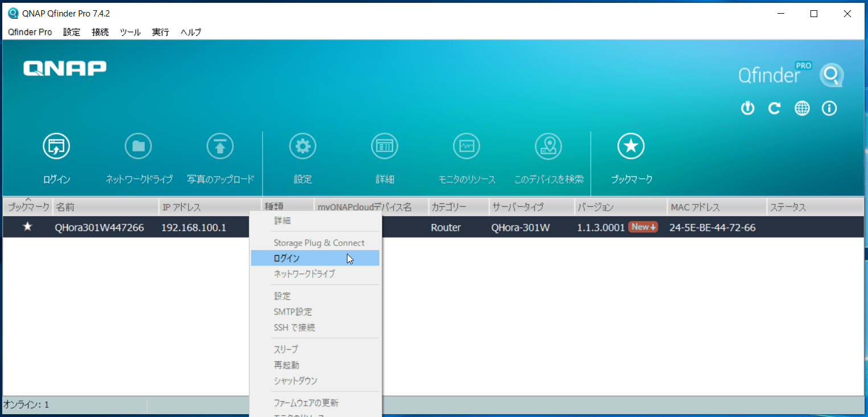Click the refresh icon in the header
This screenshot has height=417, width=868.
click(774, 108)
